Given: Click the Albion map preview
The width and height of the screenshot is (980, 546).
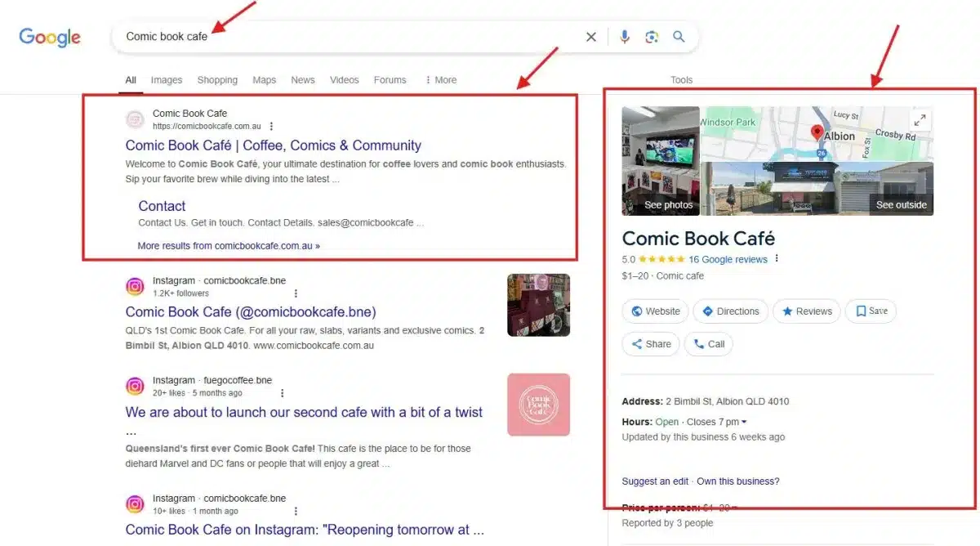Looking at the screenshot, I should 817,133.
